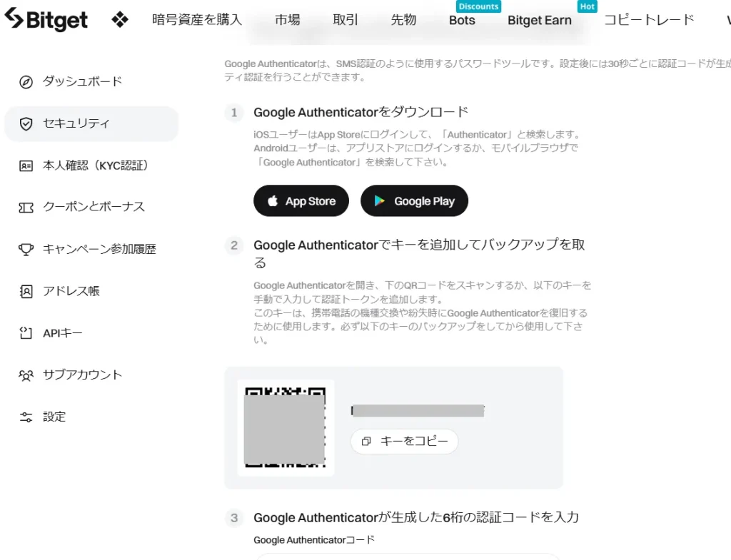
Task: Click the セキュリティ shield icon
Action: coord(26,123)
